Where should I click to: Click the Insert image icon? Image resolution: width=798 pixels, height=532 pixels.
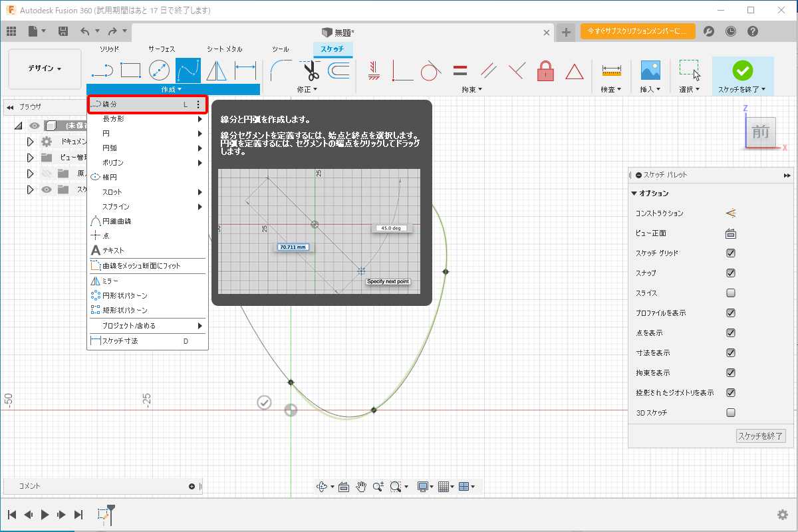pos(650,70)
